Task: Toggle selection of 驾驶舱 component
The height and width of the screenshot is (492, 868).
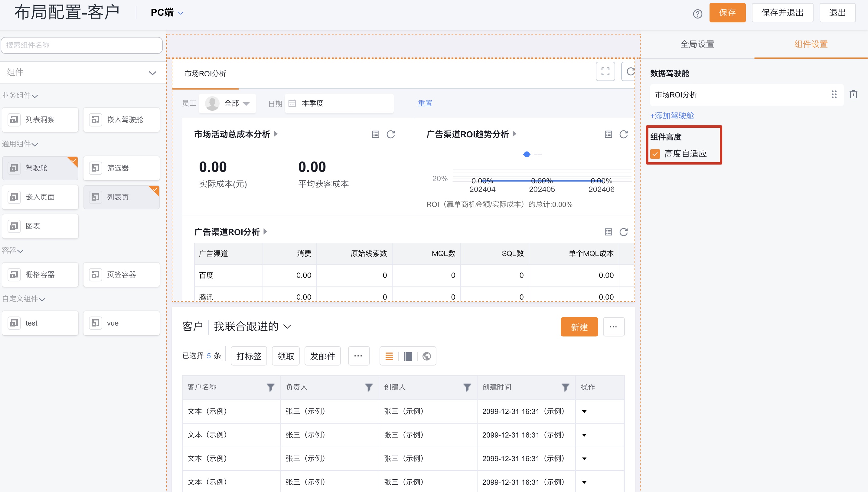Action: pyautogui.click(x=40, y=168)
